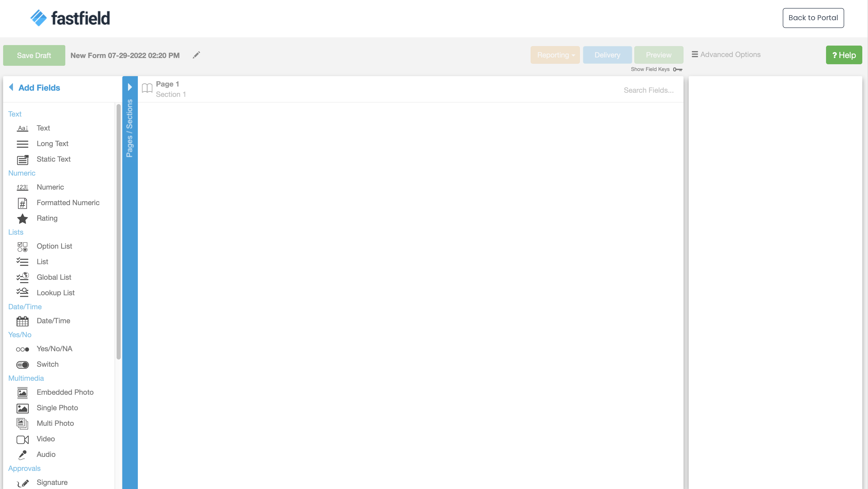Select the Video field icon
This screenshot has width=868, height=489.
(22, 439)
